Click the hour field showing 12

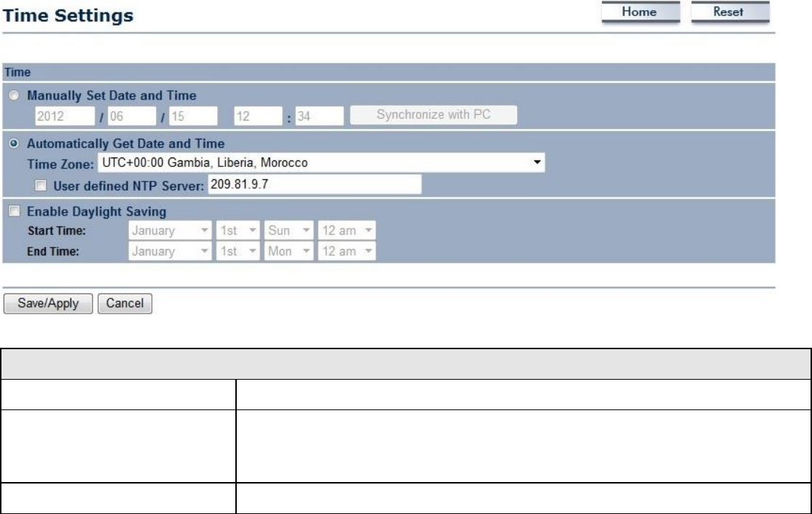click(x=258, y=116)
